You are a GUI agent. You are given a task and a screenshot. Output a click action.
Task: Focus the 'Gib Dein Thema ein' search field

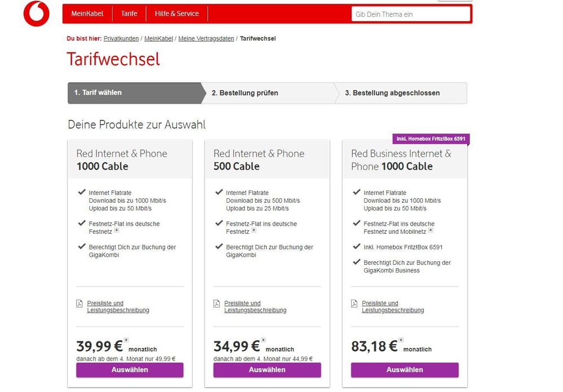click(411, 14)
